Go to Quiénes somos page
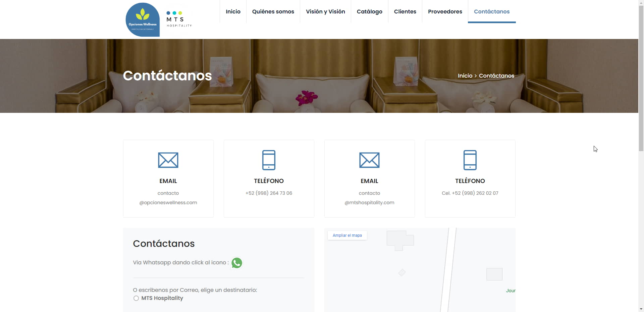644x312 pixels. tap(273, 11)
